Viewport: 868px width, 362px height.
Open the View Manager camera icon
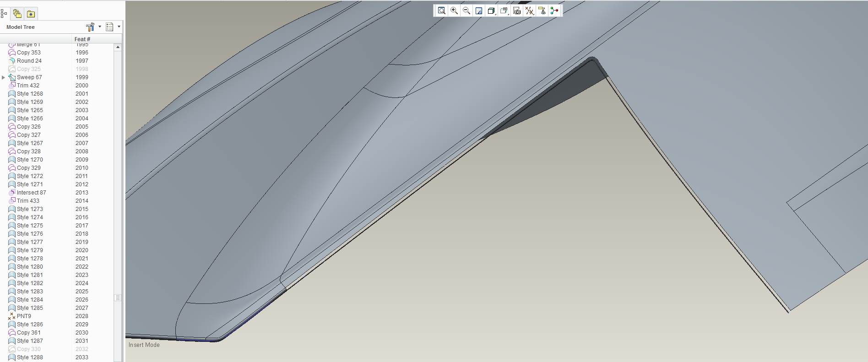tap(517, 11)
